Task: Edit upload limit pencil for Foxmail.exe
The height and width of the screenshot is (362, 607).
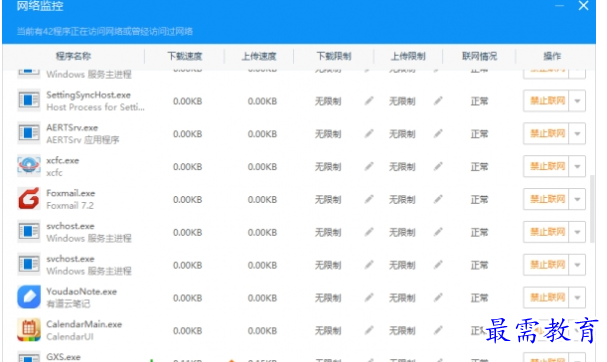Action: pyautogui.click(x=438, y=199)
